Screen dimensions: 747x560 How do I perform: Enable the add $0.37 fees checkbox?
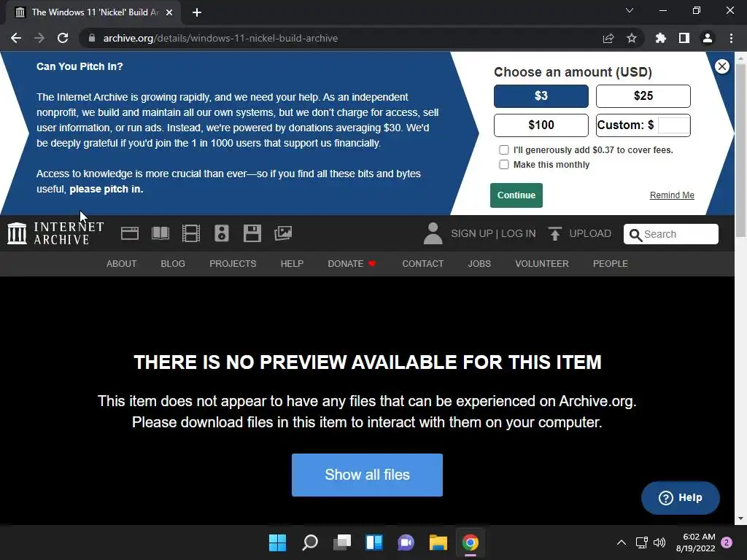503,150
